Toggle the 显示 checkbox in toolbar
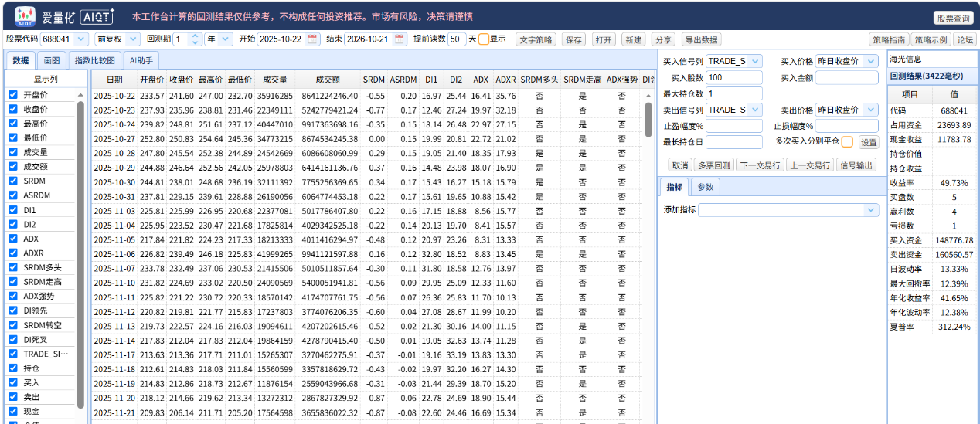 pyautogui.click(x=484, y=39)
